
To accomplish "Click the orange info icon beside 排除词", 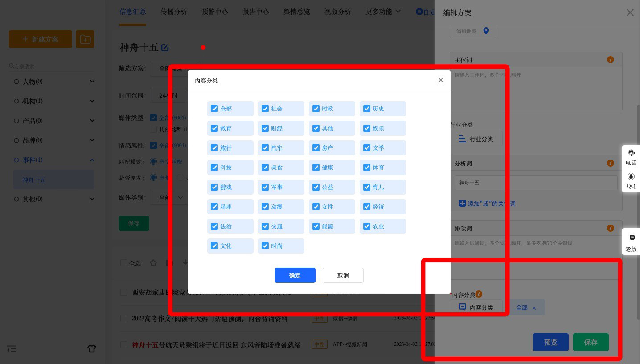I will [611, 228].
